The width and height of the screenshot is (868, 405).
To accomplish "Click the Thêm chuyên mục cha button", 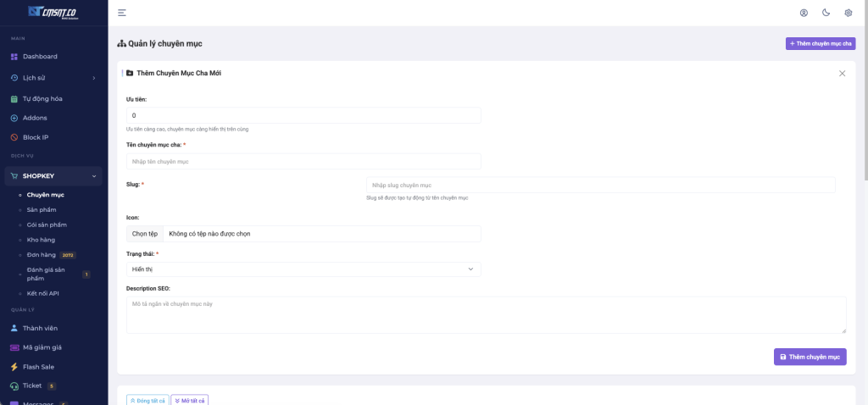I will [820, 43].
